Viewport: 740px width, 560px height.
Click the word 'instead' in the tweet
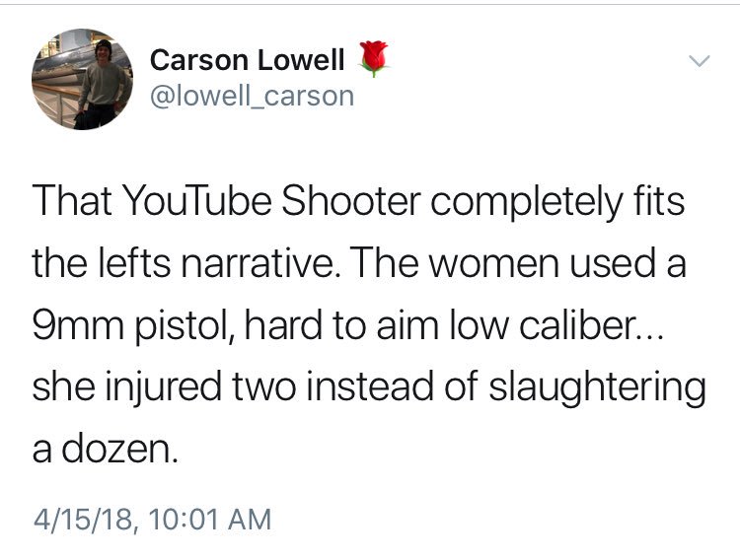[x=370, y=386]
